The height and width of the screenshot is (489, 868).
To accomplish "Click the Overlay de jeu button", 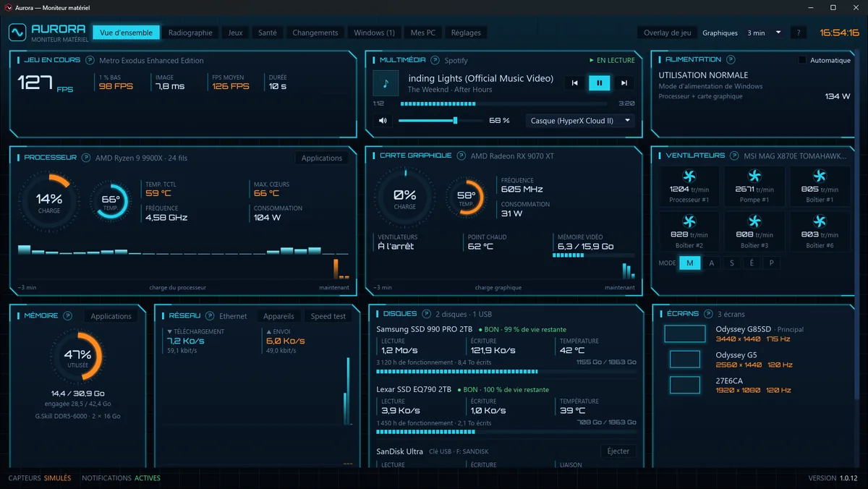I will 668,33.
